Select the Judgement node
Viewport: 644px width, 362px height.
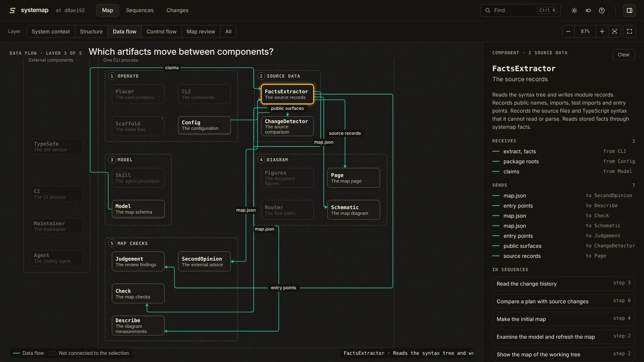[x=138, y=261]
